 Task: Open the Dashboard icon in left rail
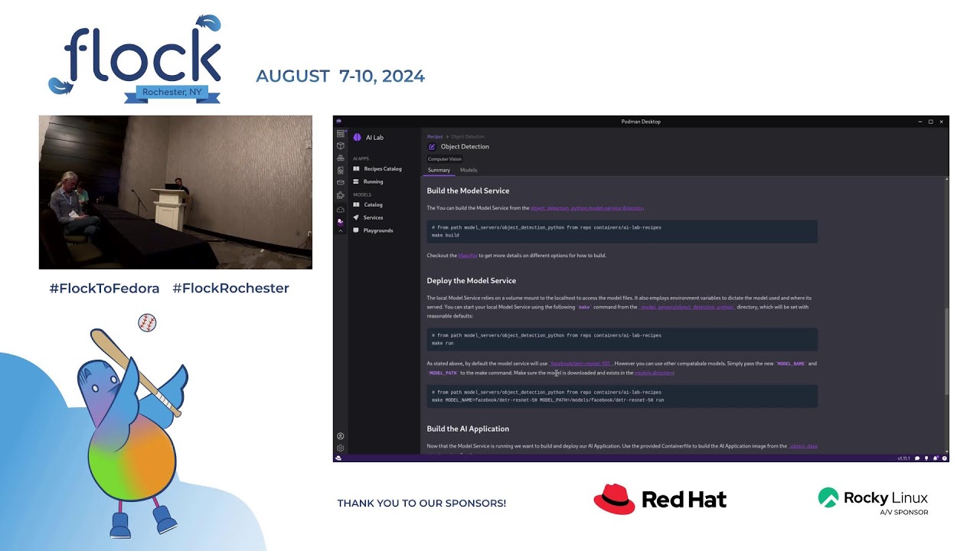341,133
